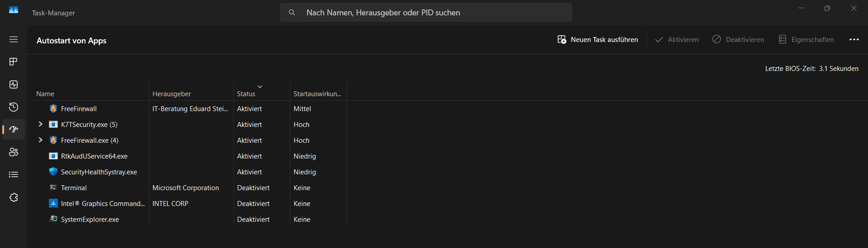Click Hoch impact for K7TSecurity.exe
Image resolution: width=868 pixels, height=248 pixels.
(301, 125)
